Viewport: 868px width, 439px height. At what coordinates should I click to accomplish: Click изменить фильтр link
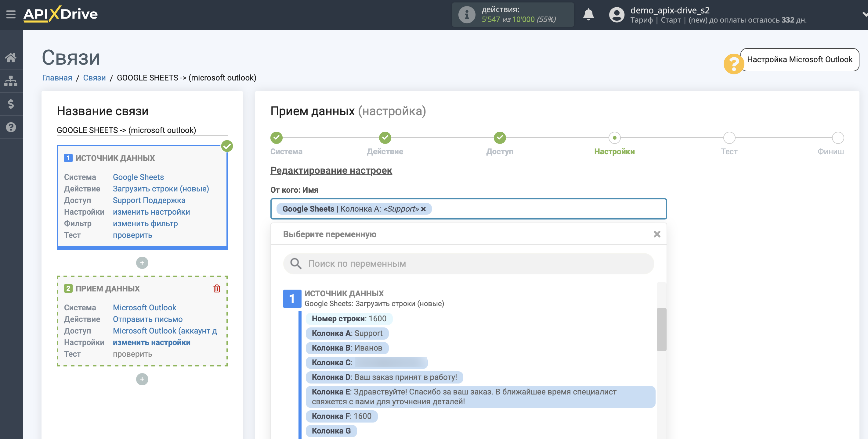click(145, 223)
